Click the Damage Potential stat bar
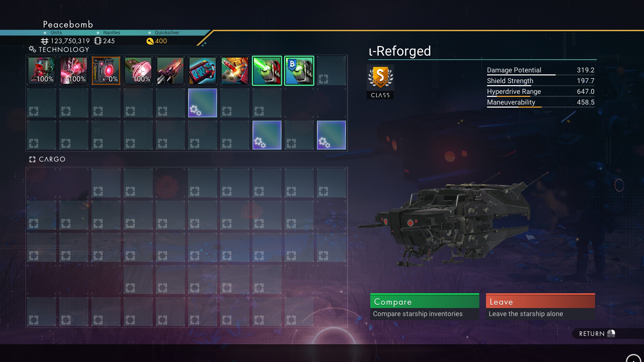The height and width of the screenshot is (362, 644). pos(541,70)
